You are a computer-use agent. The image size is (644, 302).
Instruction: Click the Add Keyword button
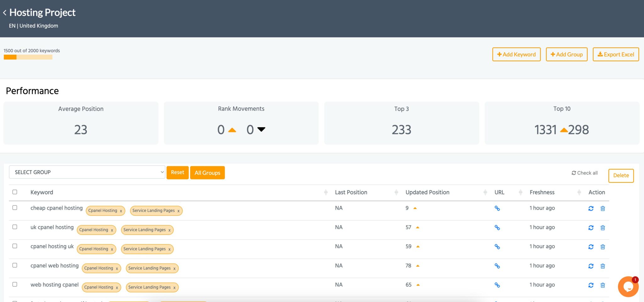(x=516, y=54)
